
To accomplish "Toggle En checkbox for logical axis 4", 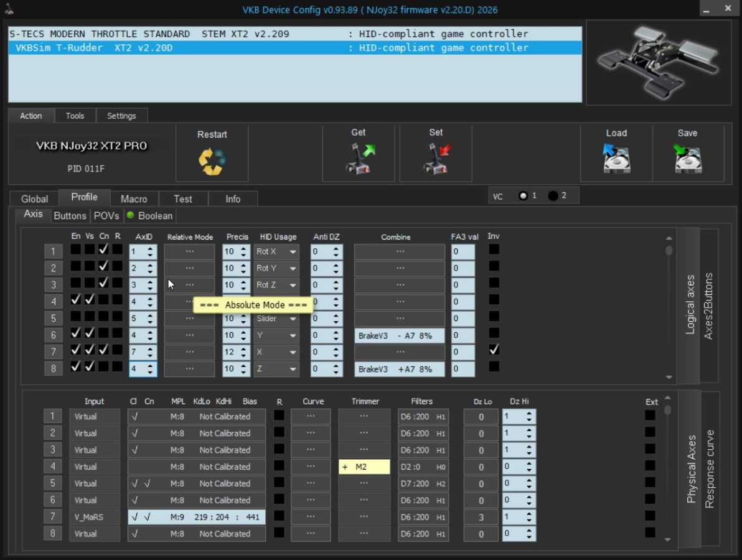I will pyautogui.click(x=76, y=299).
